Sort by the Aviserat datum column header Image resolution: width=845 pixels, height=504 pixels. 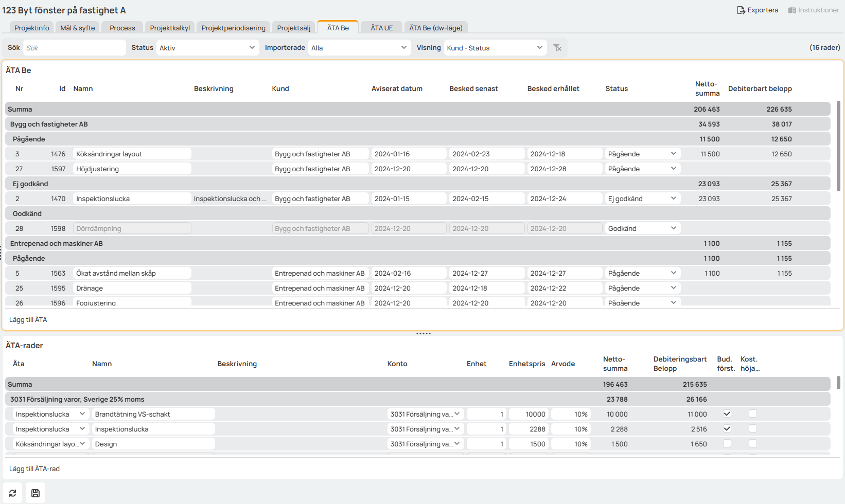pyautogui.click(x=397, y=88)
